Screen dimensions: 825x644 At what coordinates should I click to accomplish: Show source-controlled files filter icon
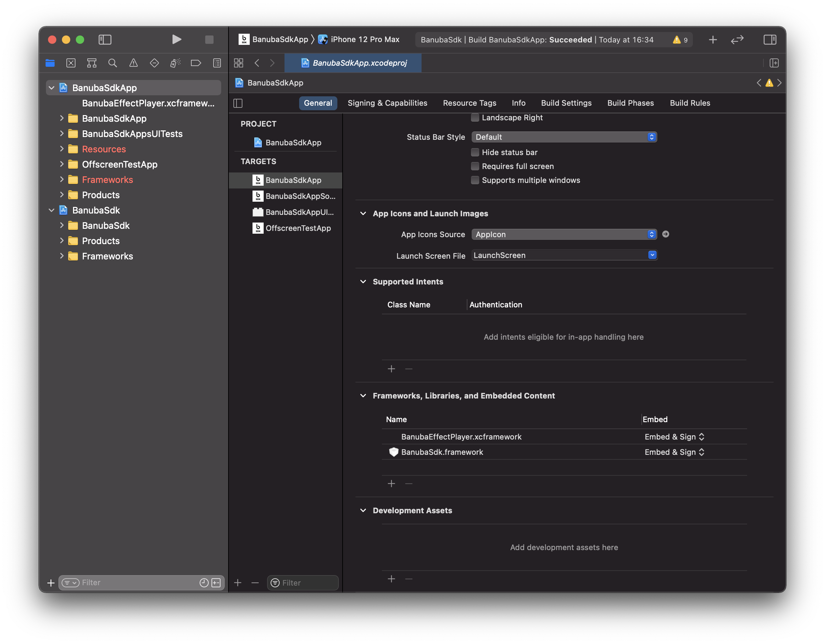(x=216, y=582)
